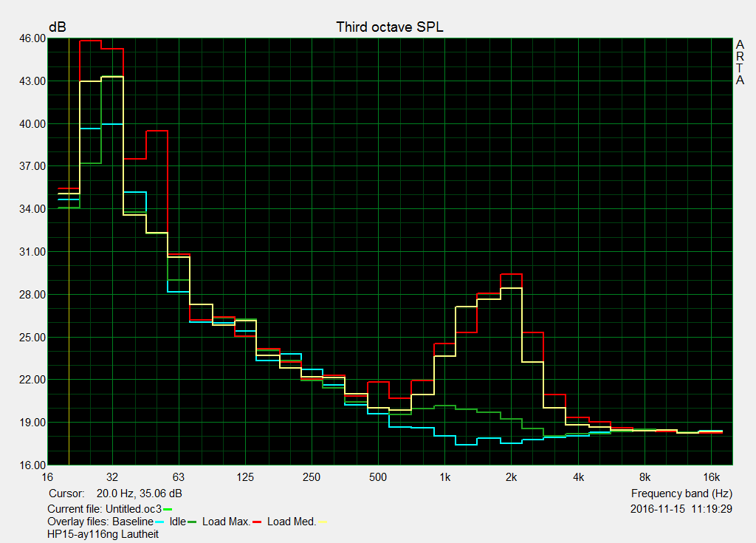Click the red Load Max. legend swatch
Image resolution: width=756 pixels, height=543 pixels.
pos(258,522)
